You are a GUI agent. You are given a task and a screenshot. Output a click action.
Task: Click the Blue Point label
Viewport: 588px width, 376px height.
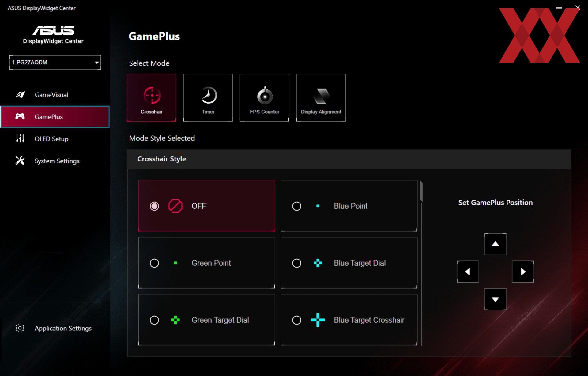click(x=351, y=206)
